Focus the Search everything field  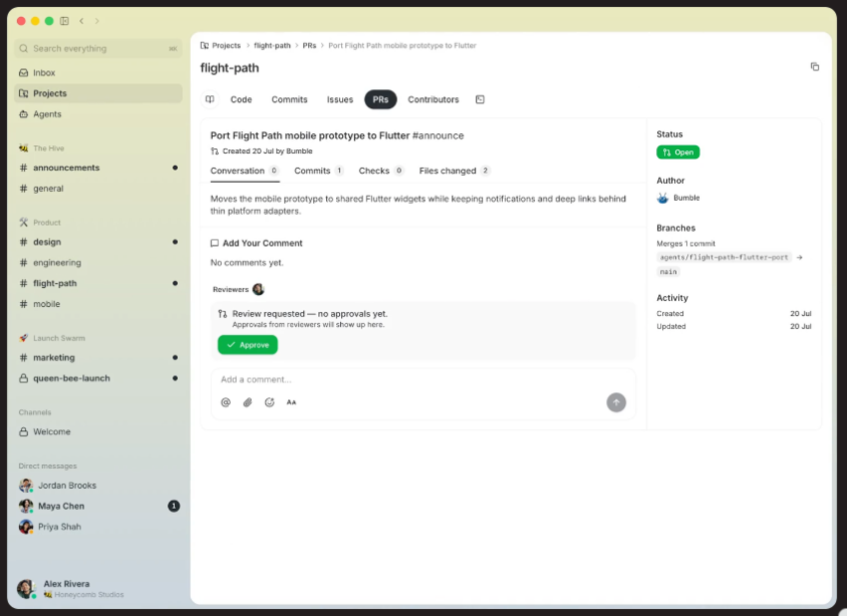tap(98, 49)
